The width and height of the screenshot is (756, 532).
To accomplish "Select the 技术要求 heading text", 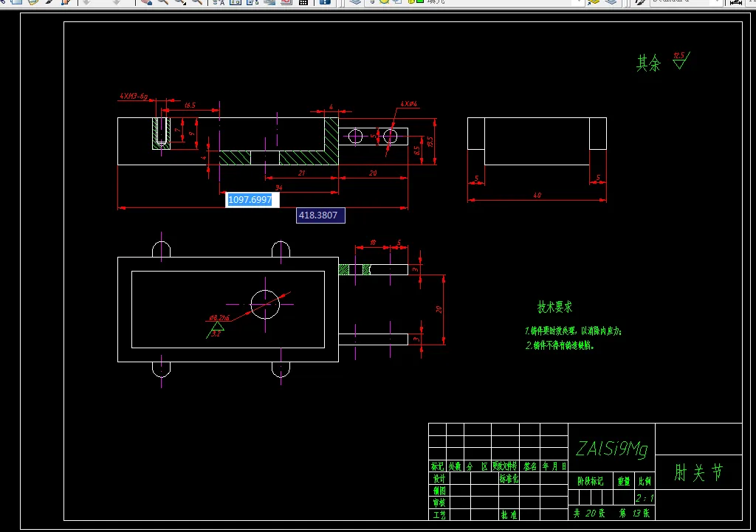I will point(555,307).
